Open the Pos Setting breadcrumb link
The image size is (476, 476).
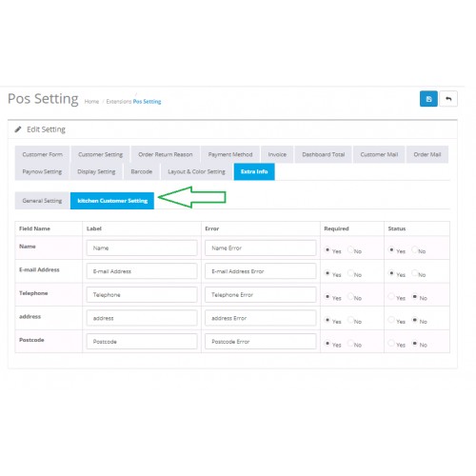click(x=147, y=102)
